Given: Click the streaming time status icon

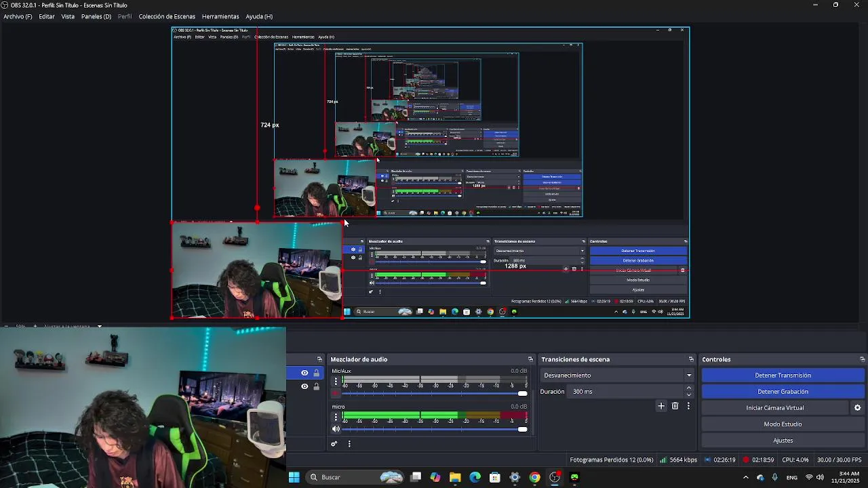Looking at the screenshot, I should click(x=707, y=460).
